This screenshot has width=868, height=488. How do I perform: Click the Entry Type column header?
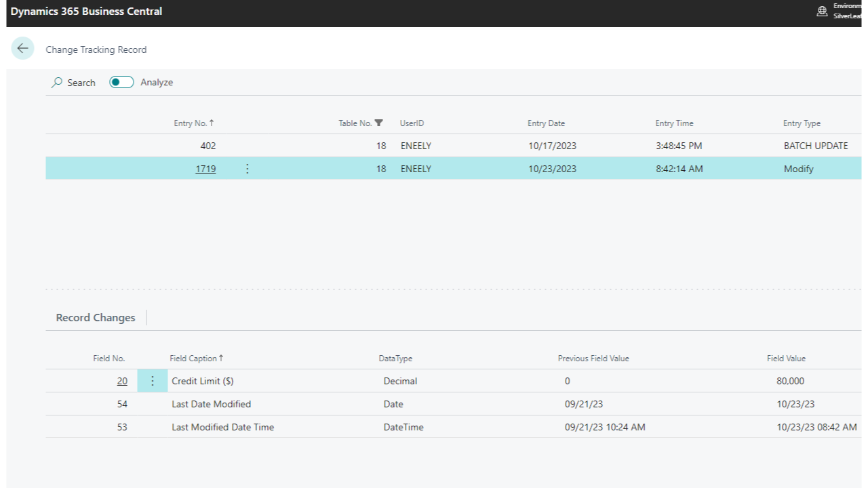(x=802, y=123)
